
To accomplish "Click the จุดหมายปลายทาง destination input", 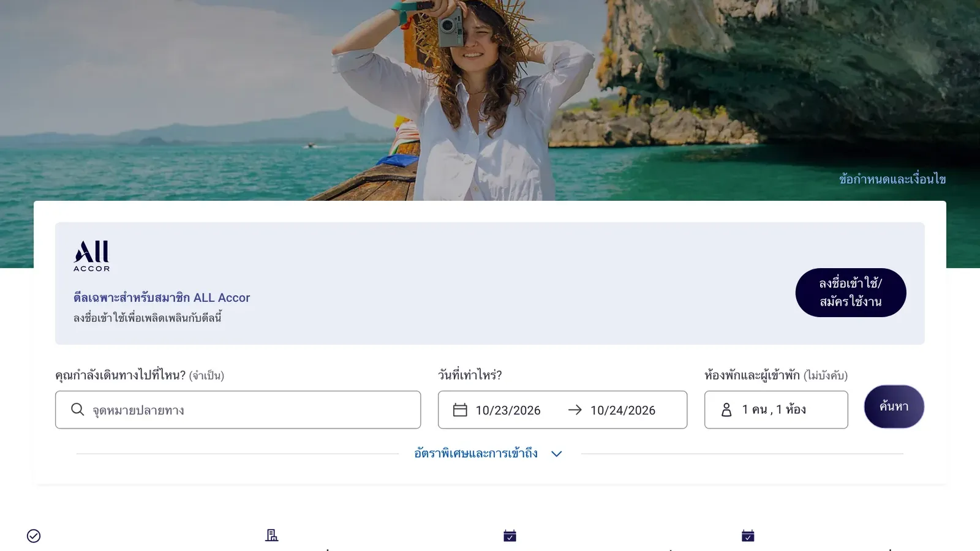I will coord(238,410).
